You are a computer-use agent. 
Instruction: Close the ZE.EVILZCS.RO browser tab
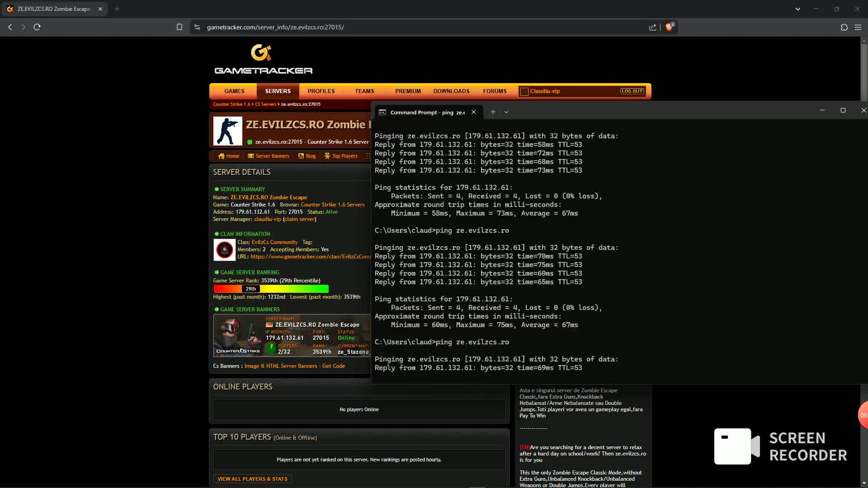(x=100, y=9)
